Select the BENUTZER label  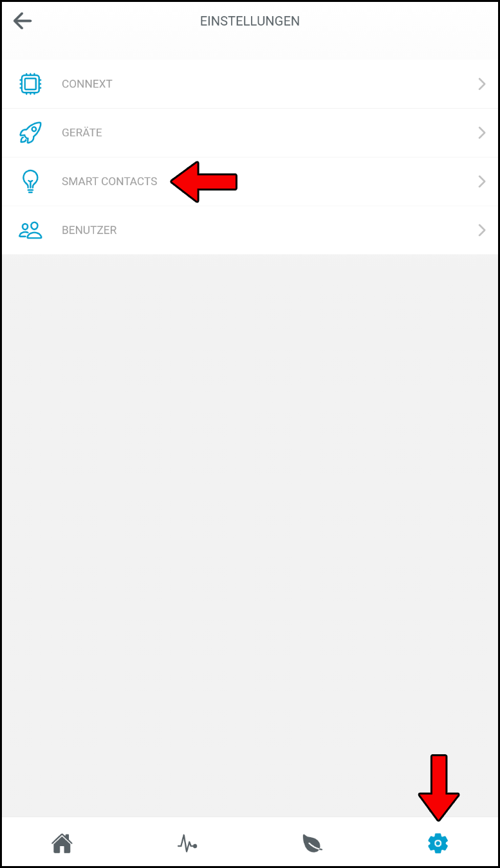point(89,230)
